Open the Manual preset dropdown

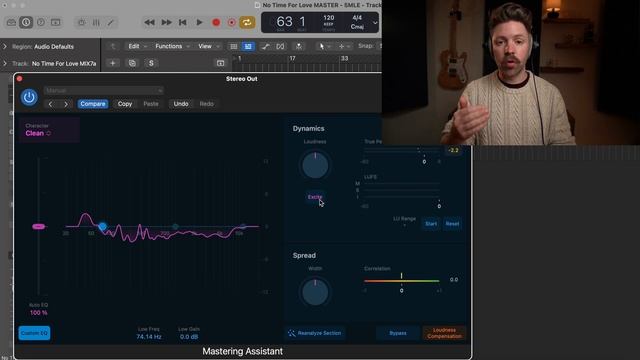pos(104,90)
